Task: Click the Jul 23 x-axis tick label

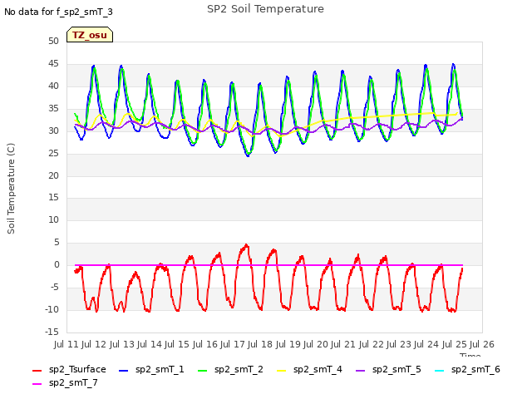Action: point(399,344)
